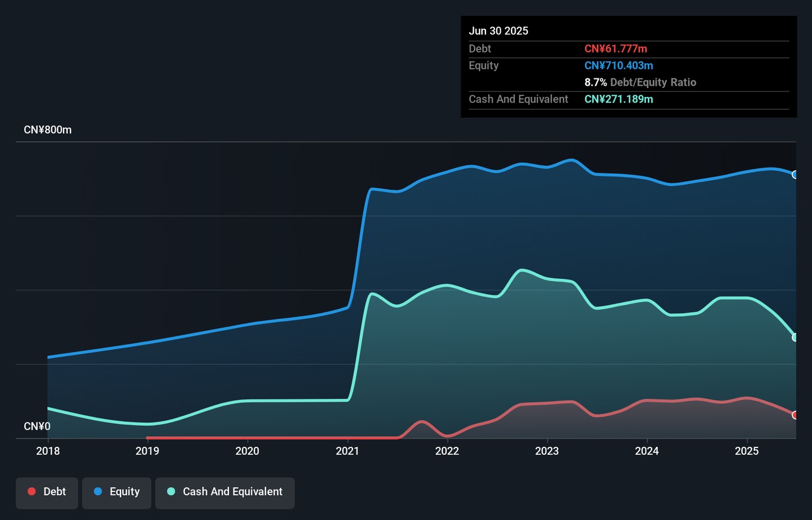
Task: Click the 2025 x-axis label
Action: [747, 451]
